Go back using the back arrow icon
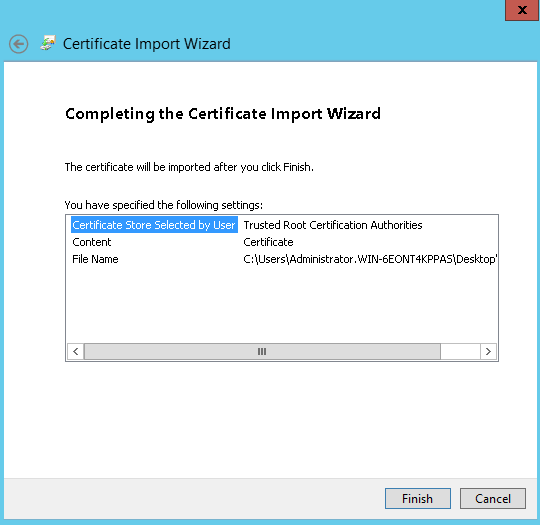 pyautogui.click(x=19, y=44)
